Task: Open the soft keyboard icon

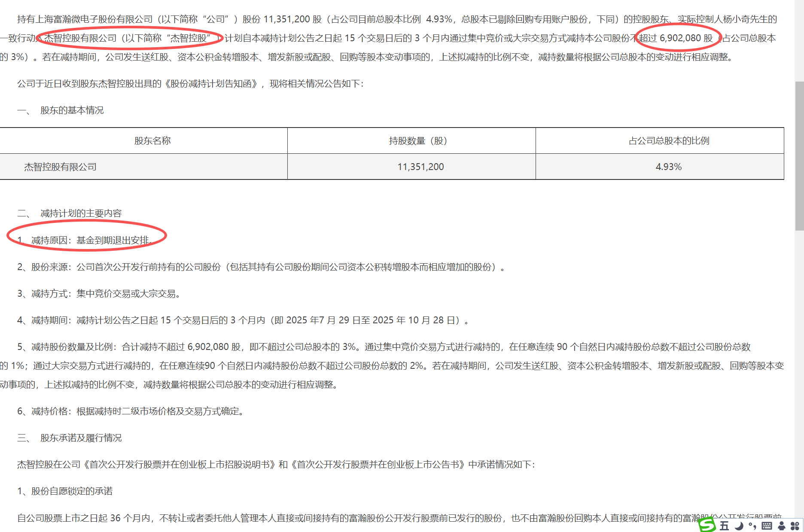Action: pyautogui.click(x=767, y=526)
